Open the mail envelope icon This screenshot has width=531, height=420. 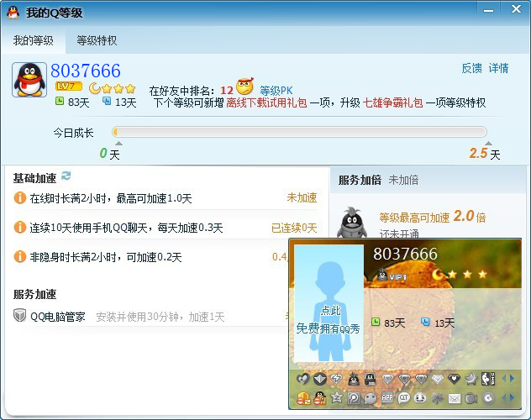(455, 399)
